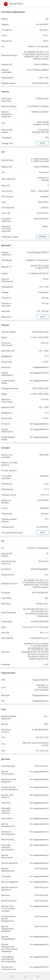50x980 pixels.
Task: Select the Камера section header
Action: pyautogui.click(x=5, y=325)
